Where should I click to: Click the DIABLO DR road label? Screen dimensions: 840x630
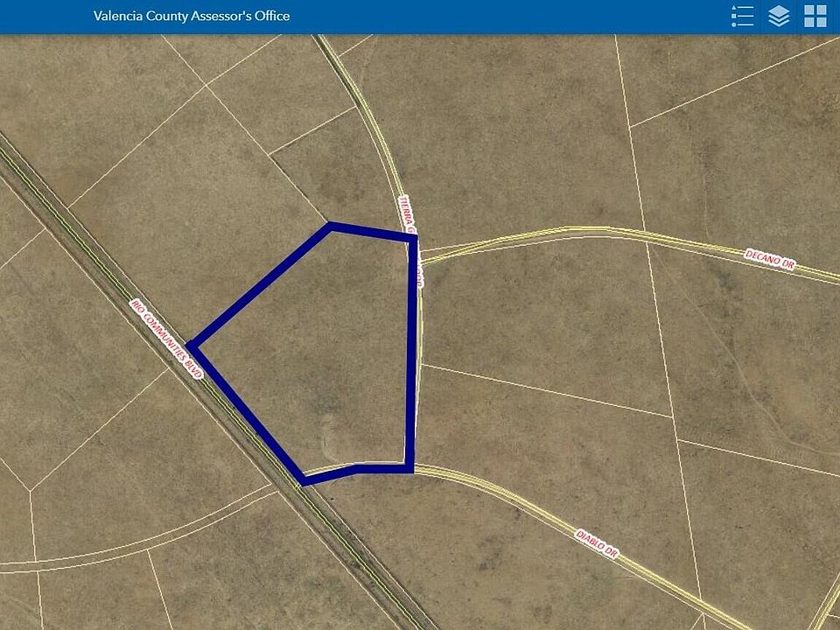[x=597, y=543]
